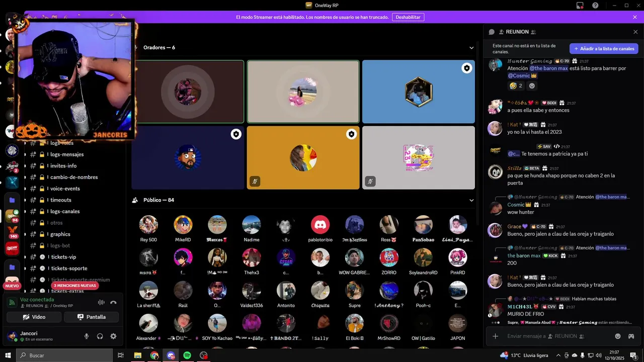Open Task View on taskbar
The width and height of the screenshot is (644, 362).
click(121, 355)
